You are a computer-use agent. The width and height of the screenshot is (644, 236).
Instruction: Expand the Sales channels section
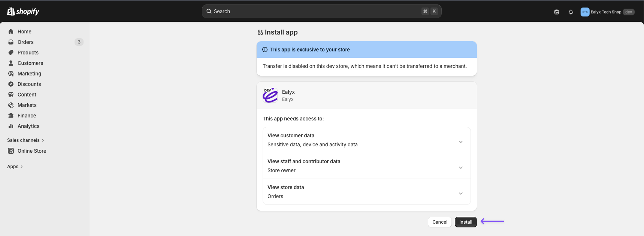click(x=25, y=140)
